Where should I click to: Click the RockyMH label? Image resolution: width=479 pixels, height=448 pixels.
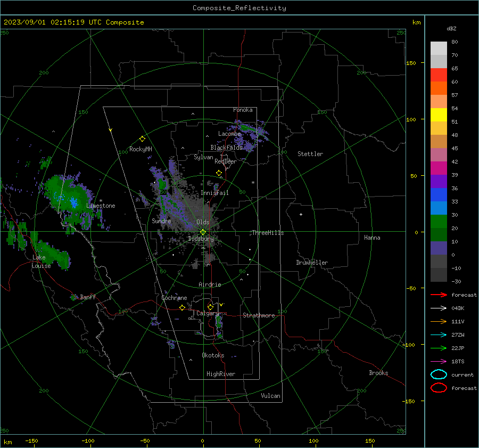pos(141,149)
